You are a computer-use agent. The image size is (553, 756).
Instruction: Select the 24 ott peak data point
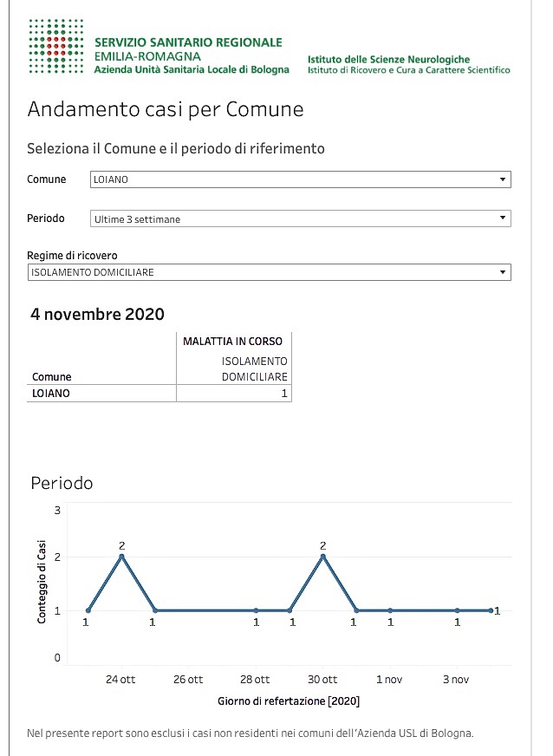pos(122,557)
